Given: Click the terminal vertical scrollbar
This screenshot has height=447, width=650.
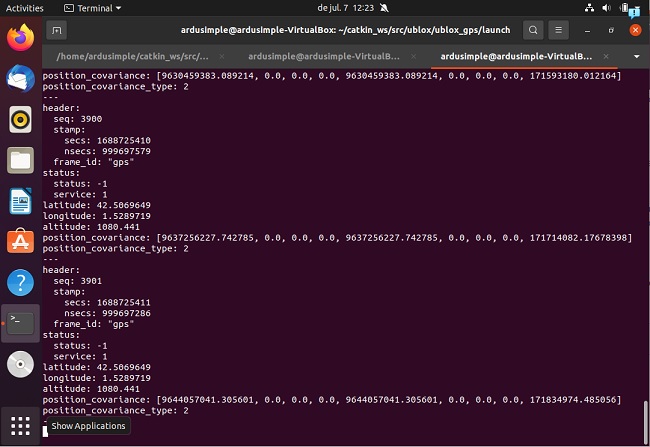Looking at the screenshot, I should coord(645,415).
